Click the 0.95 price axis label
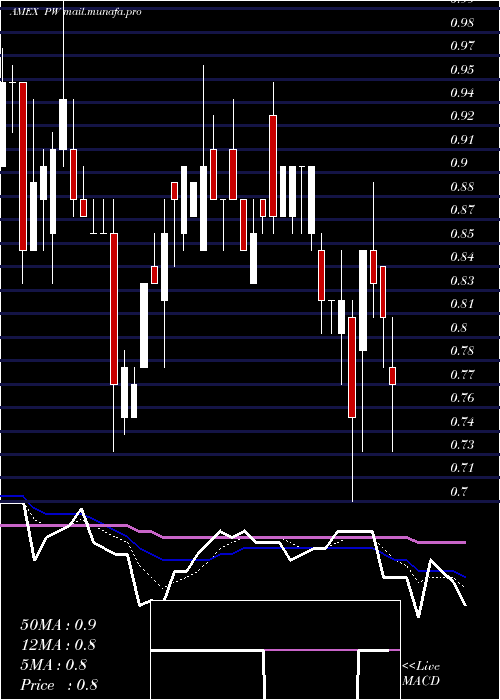 pos(462,69)
